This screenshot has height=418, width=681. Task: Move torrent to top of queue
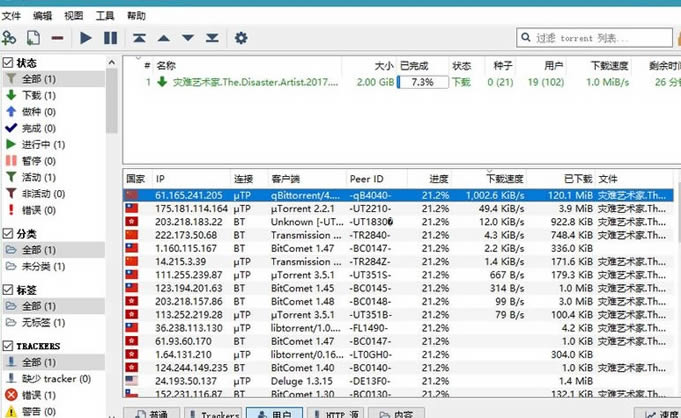point(139,38)
